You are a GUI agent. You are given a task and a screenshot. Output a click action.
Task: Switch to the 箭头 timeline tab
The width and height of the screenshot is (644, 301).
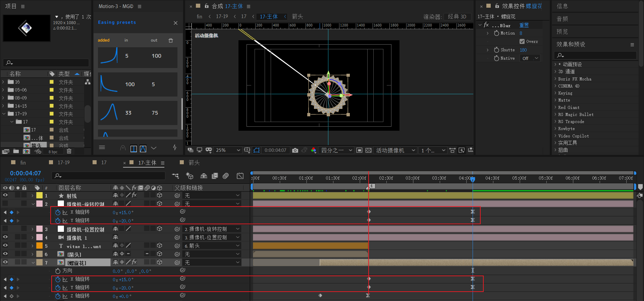pyautogui.click(x=194, y=163)
